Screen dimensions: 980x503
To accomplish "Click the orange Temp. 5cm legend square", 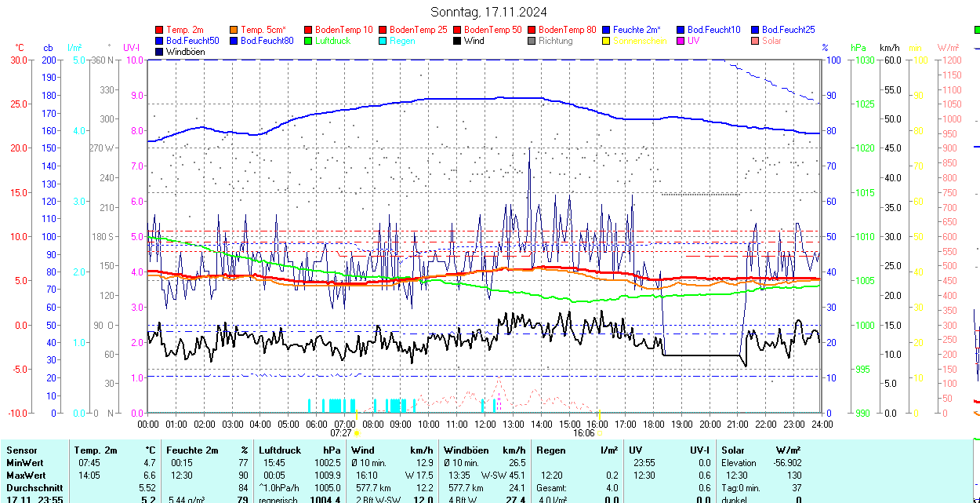I will point(234,30).
